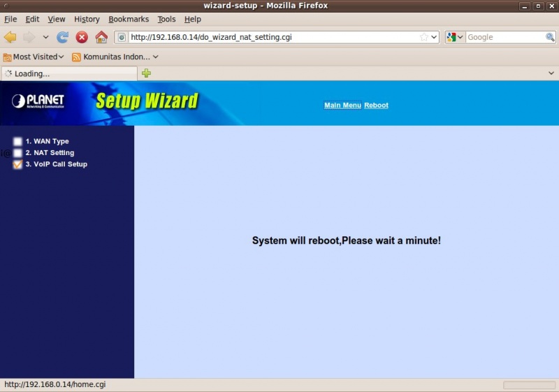Image resolution: width=559 pixels, height=392 pixels.
Task: Toggle the NAT Setting step checkbox
Action: [x=17, y=153]
